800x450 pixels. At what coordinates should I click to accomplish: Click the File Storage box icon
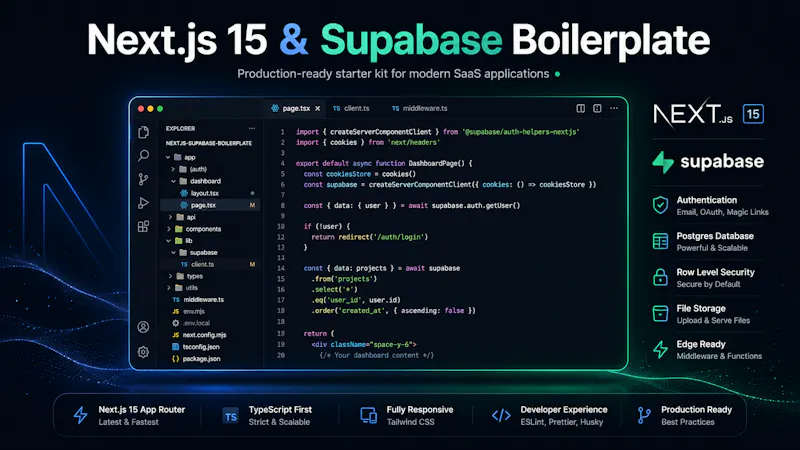(x=660, y=313)
